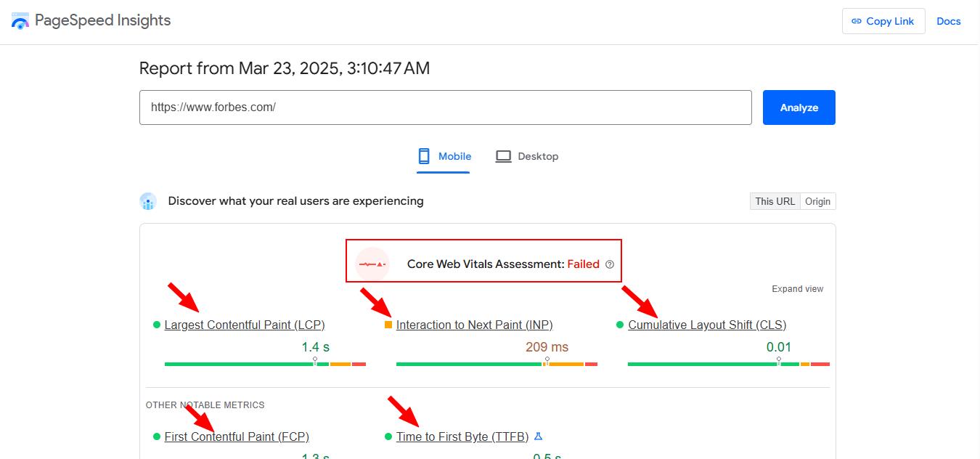Click the LCP distribution progress bar

pyautogui.click(x=265, y=364)
